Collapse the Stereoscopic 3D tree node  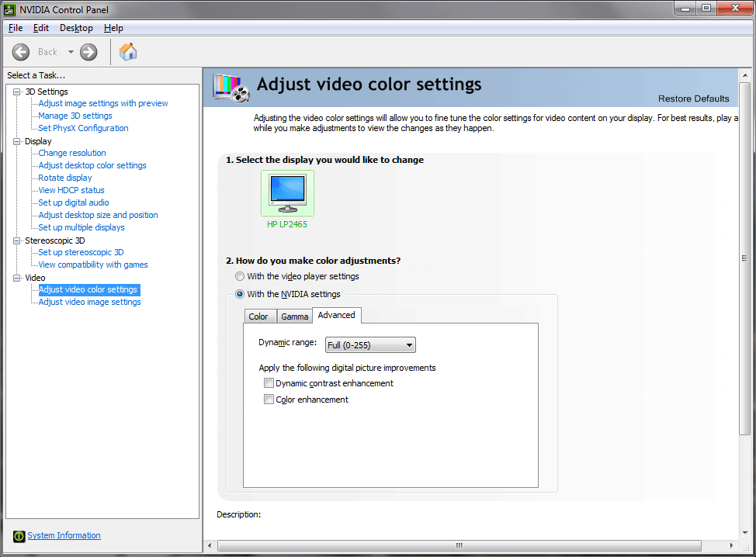tap(17, 240)
